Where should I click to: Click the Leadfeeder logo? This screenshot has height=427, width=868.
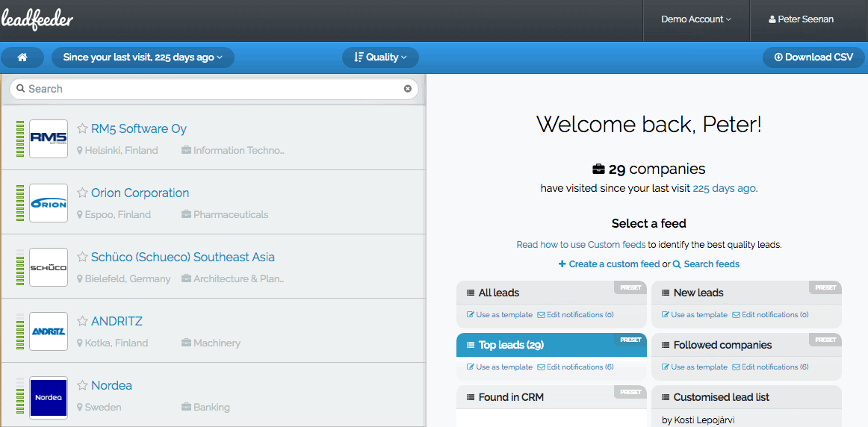point(37,20)
